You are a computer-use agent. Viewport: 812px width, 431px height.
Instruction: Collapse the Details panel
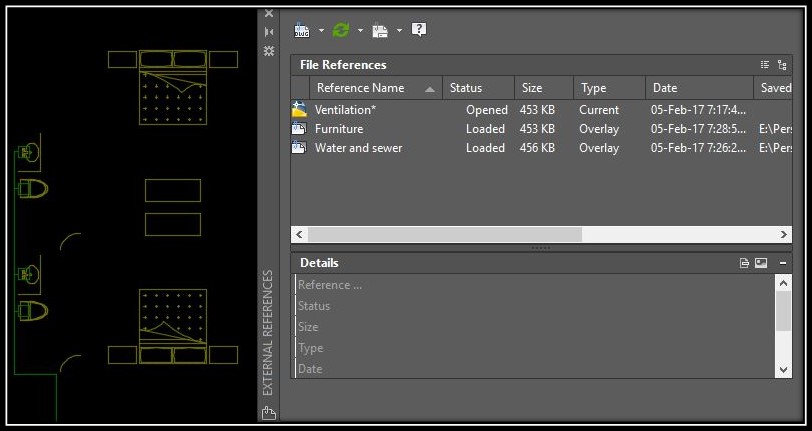pyautogui.click(x=783, y=263)
